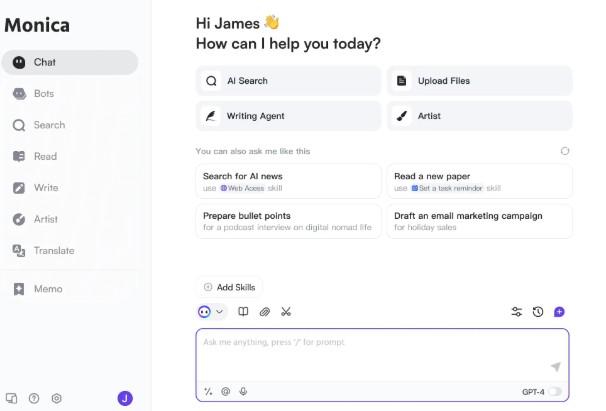Refresh the suggested prompts
Image resolution: width=606 pixels, height=411 pixels.
(x=565, y=151)
